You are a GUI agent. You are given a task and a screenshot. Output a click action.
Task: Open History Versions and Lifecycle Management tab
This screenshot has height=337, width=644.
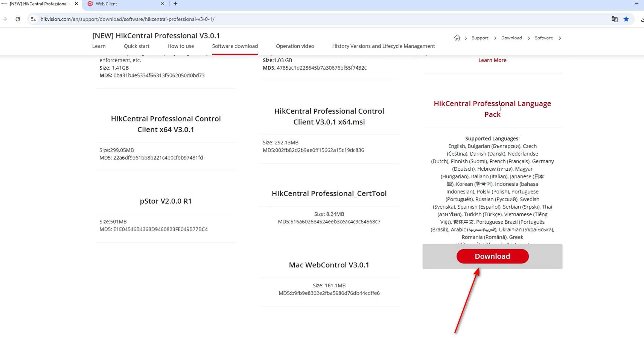click(x=383, y=46)
